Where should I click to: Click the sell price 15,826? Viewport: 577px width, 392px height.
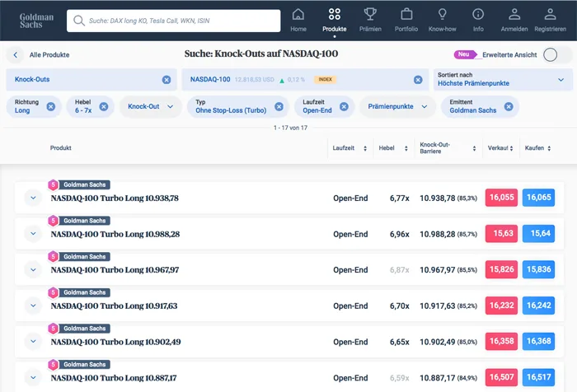(x=501, y=269)
